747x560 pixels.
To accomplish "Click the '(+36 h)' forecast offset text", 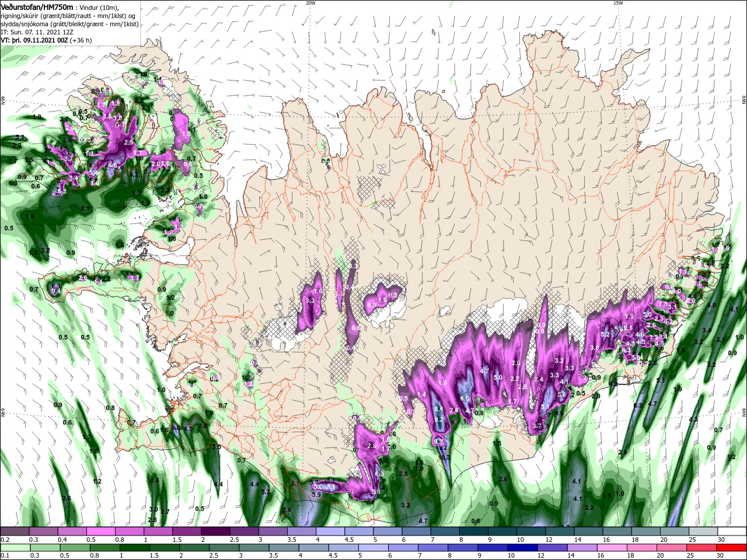I will (80, 40).
